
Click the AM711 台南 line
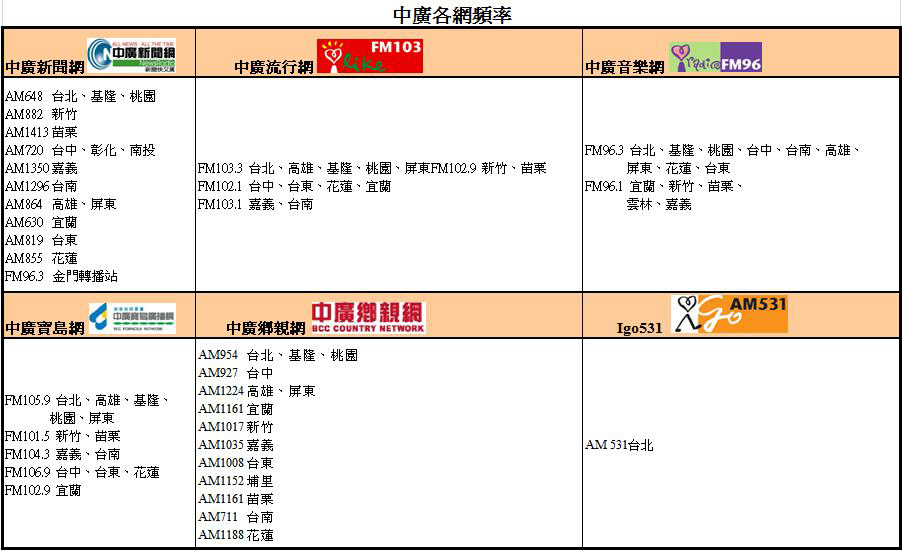[236, 516]
